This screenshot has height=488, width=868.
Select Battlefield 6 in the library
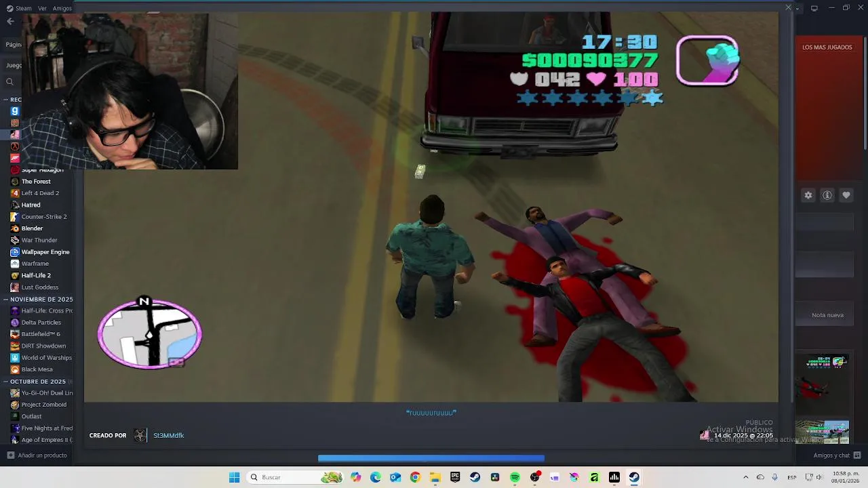41,334
